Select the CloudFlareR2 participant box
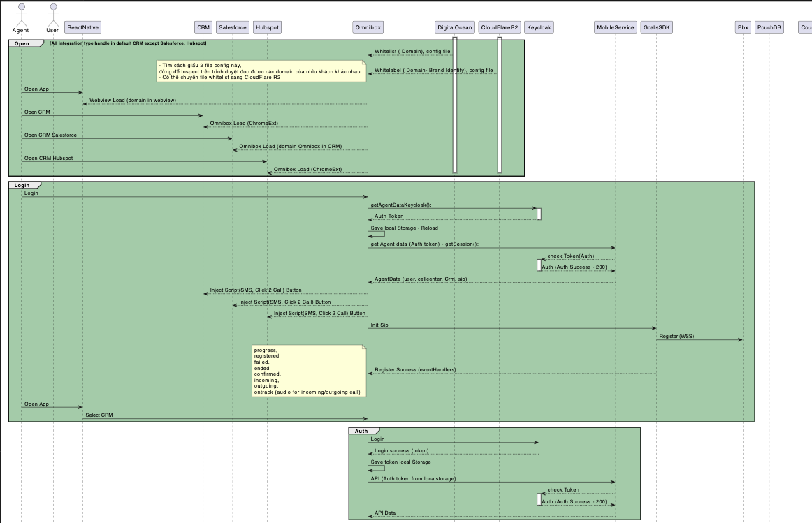The width and height of the screenshot is (812, 523). [x=500, y=27]
